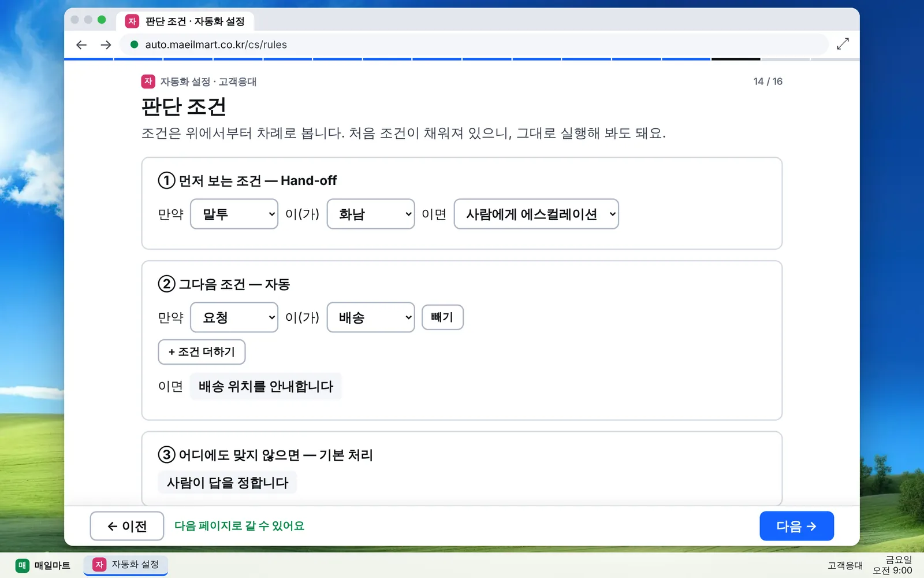This screenshot has height=578, width=924.
Task: Open the 자동화 설정 taskbar item
Action: coord(126,565)
